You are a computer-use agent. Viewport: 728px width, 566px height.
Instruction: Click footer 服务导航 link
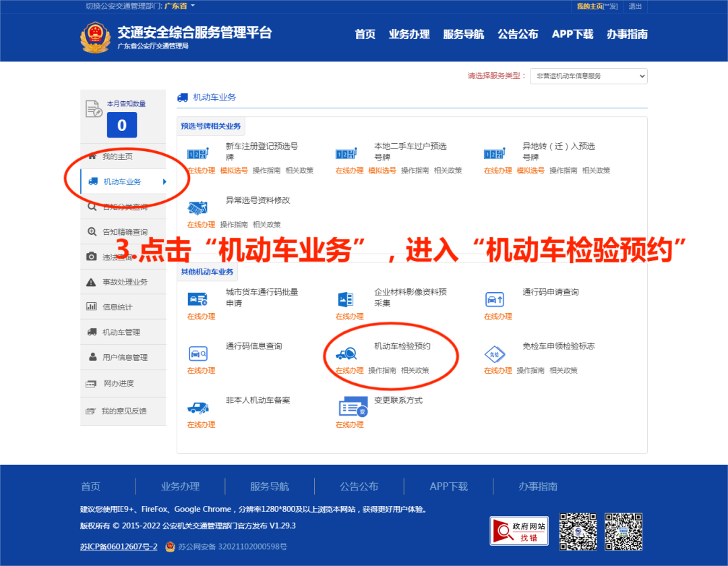pyautogui.click(x=269, y=486)
